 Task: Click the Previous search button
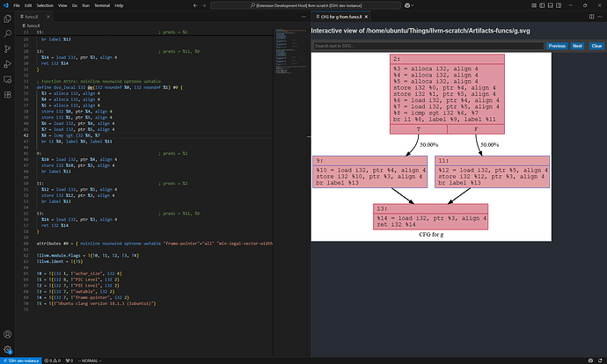556,46
